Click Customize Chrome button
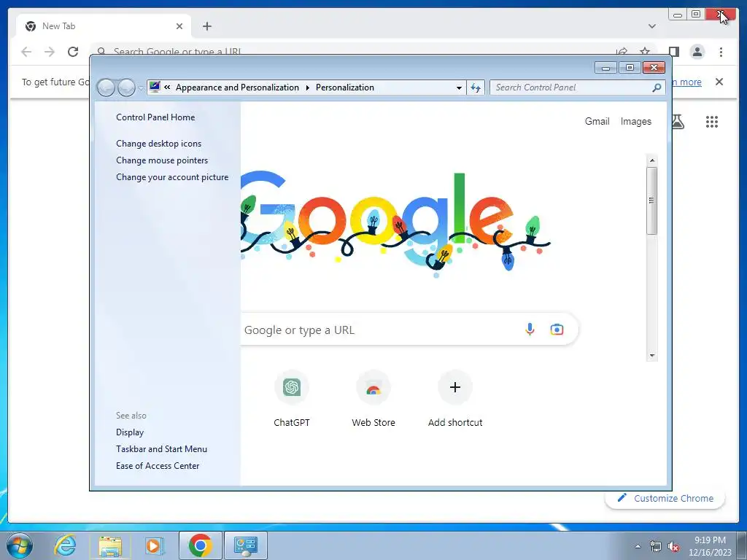Viewport: 747px width, 560px height. [665, 498]
